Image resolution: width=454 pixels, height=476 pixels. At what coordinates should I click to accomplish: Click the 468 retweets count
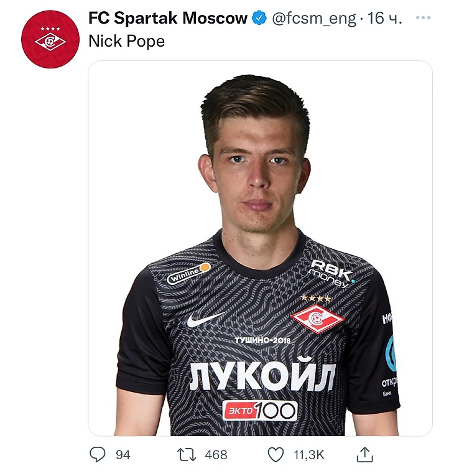216,455
